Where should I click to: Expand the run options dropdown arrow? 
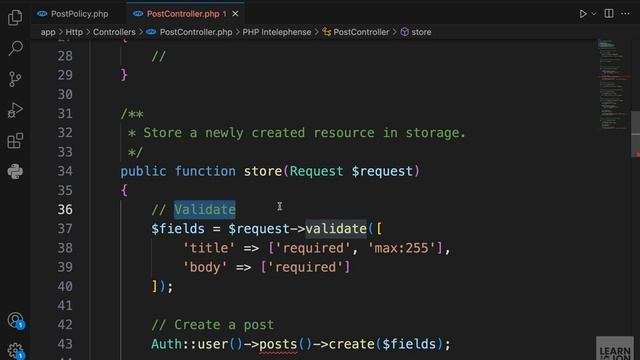[594, 13]
